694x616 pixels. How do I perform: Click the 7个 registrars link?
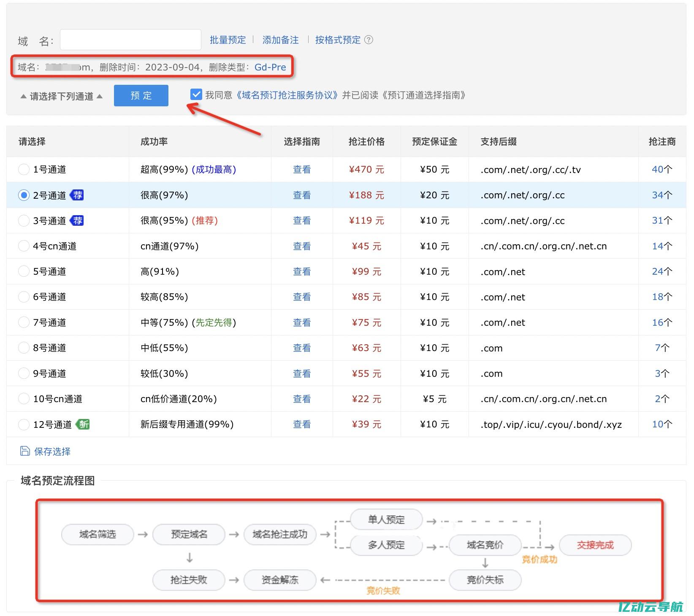click(662, 348)
